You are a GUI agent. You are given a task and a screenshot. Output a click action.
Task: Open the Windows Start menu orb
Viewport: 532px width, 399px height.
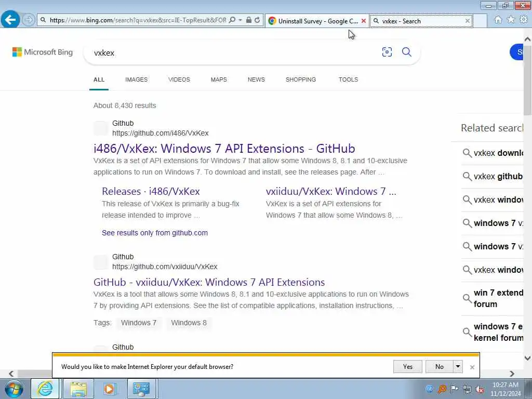[14, 389]
